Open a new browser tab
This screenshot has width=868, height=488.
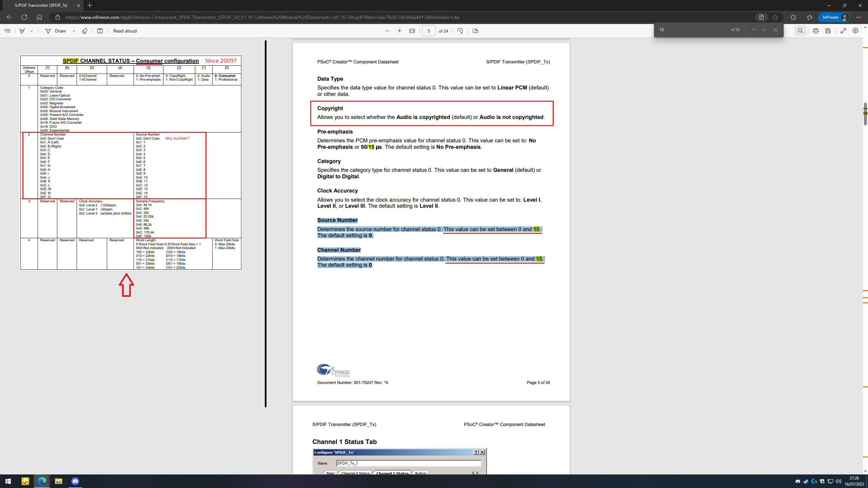click(x=90, y=5)
